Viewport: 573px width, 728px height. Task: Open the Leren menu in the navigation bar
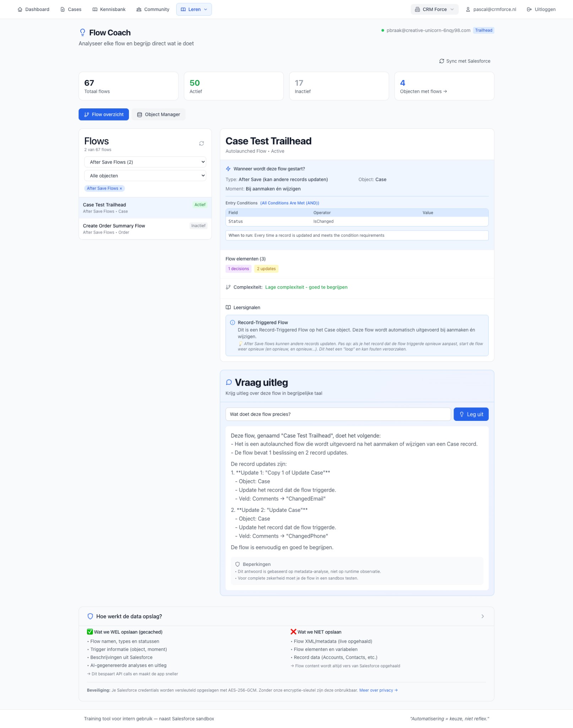click(x=194, y=9)
